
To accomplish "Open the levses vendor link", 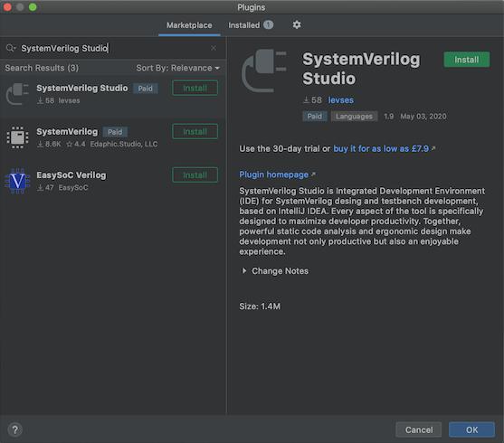I will click(x=341, y=100).
